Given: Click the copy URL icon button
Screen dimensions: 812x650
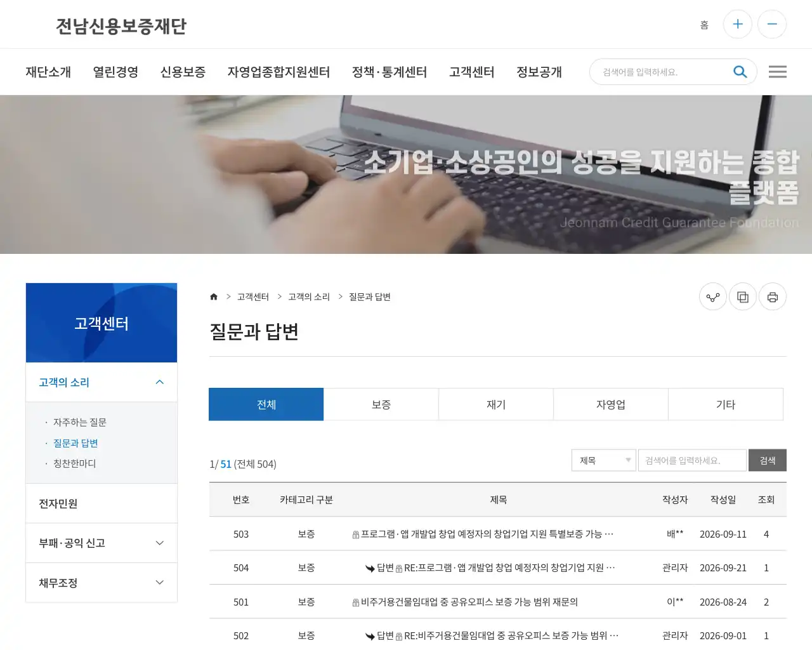Looking at the screenshot, I should tap(743, 296).
